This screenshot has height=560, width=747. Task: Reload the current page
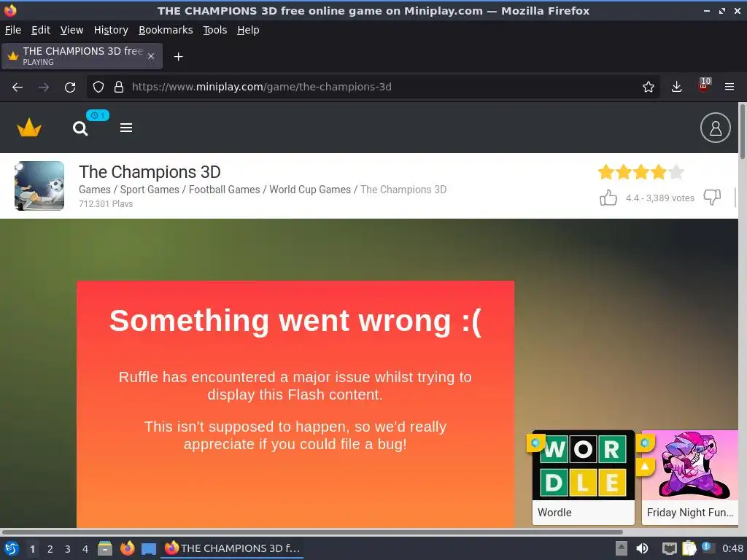coord(70,87)
